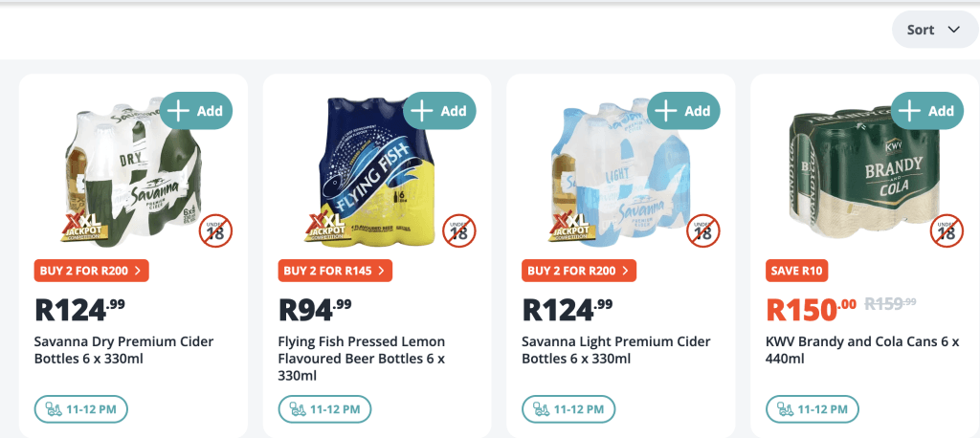Click under-18 restriction icon on Savanna Dry
The image size is (980, 438).
coord(215,230)
